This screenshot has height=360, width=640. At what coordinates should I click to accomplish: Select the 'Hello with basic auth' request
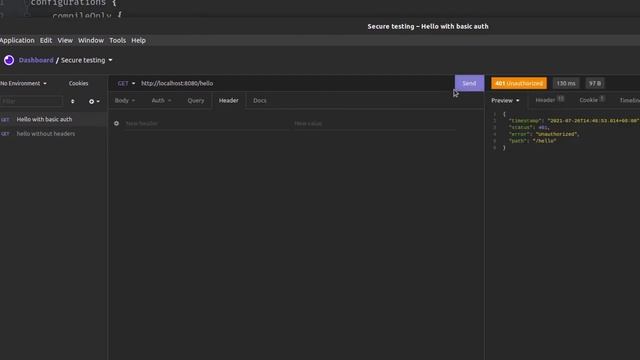pos(53,119)
